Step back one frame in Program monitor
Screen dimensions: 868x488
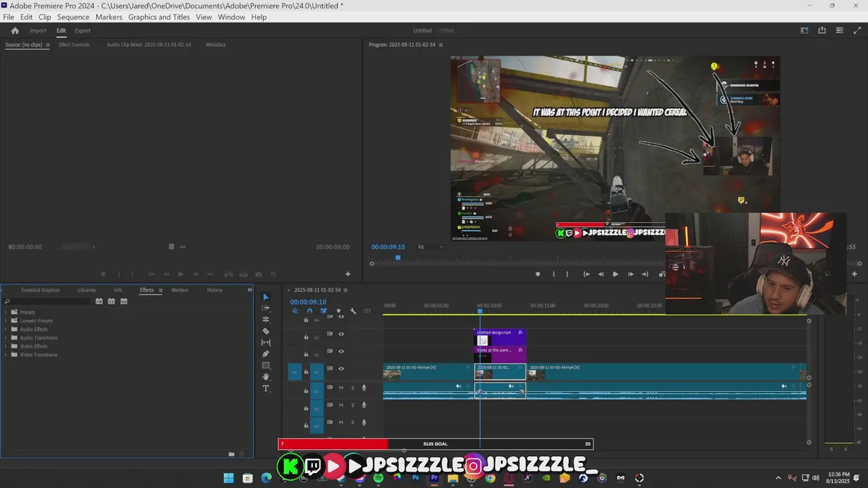coord(601,274)
